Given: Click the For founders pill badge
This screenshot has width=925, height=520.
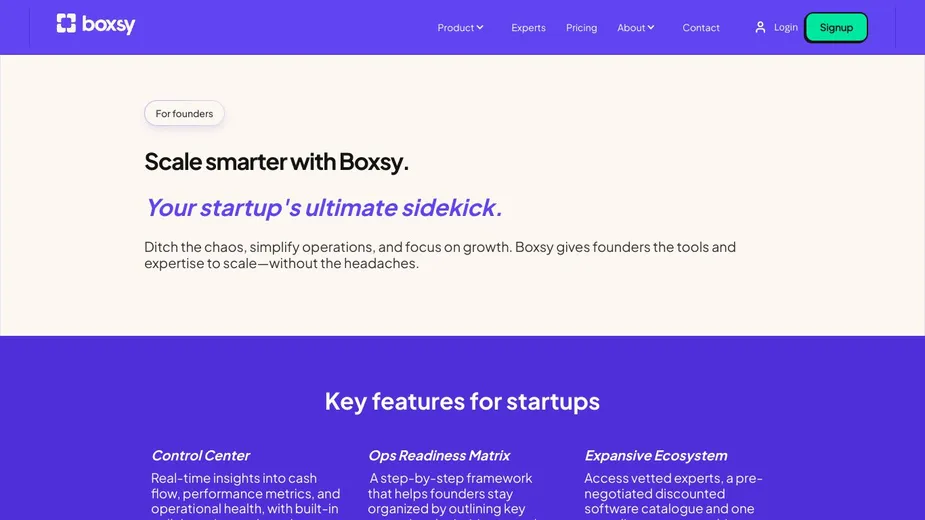Looking at the screenshot, I should point(184,114).
